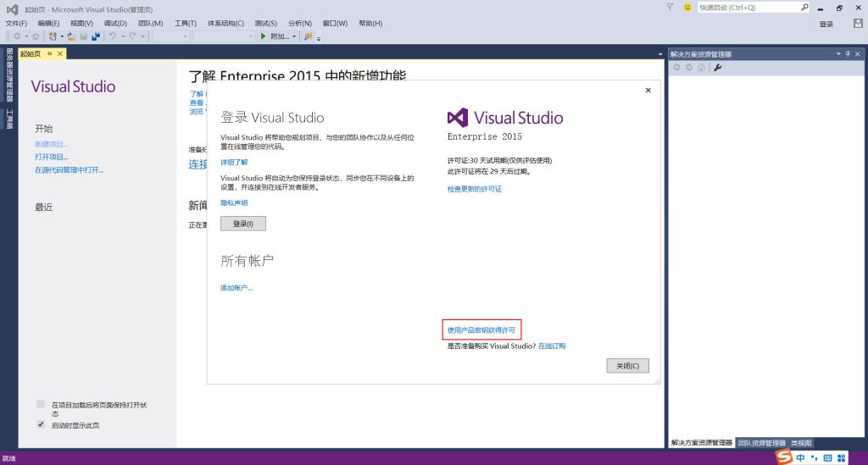Toggle Sogou Chinese/English mode 中 icon
Image resolution: width=868 pixels, height=465 pixels.
pos(800,458)
